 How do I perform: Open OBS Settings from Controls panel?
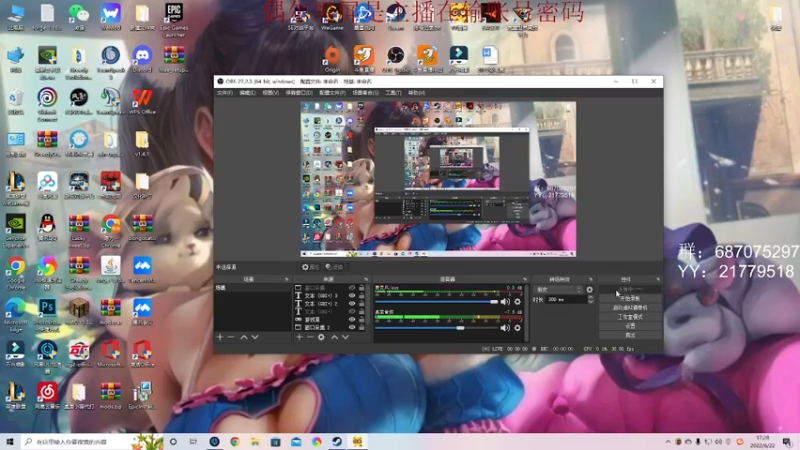(630, 326)
